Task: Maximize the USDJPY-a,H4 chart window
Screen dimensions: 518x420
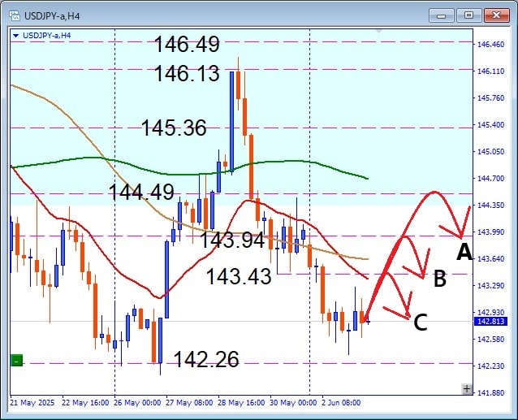Action: coord(468,15)
